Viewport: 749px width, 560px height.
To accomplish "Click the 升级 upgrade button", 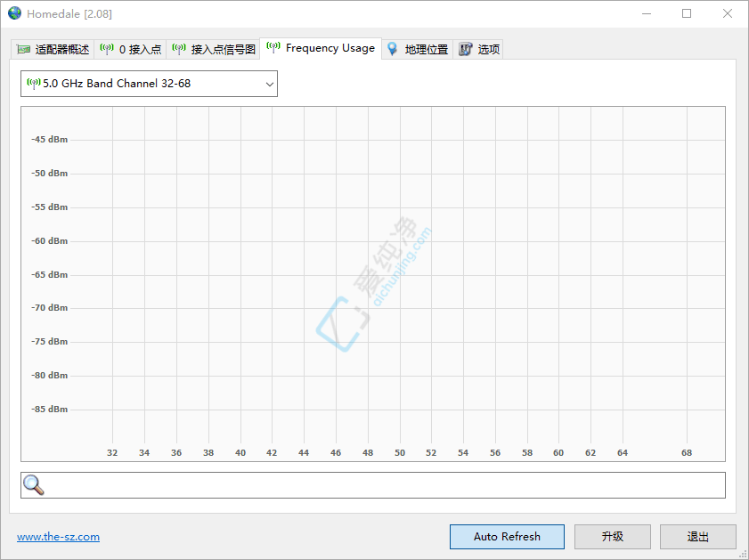I will (x=613, y=537).
